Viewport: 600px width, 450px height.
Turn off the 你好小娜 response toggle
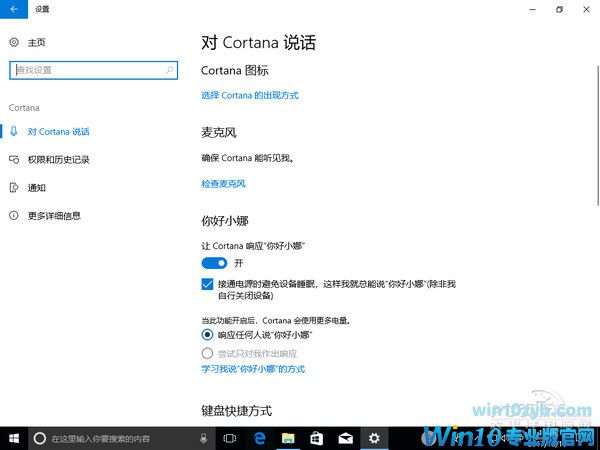214,263
